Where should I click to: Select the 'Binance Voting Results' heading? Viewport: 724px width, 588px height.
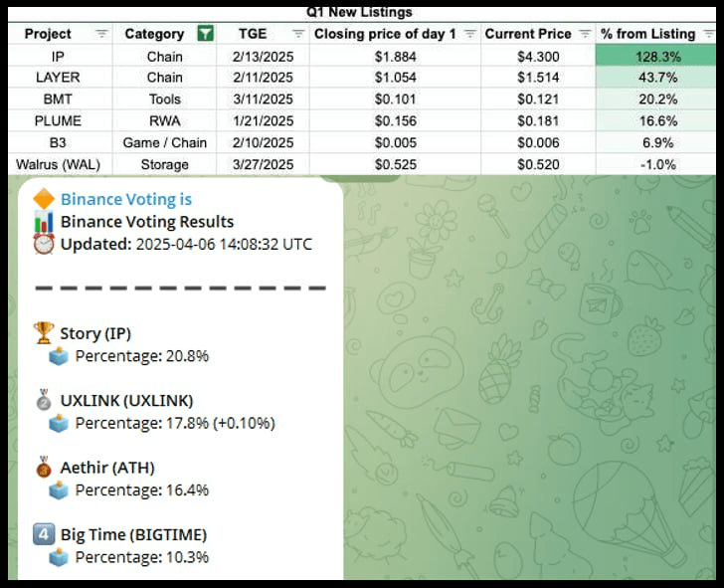pyautogui.click(x=147, y=222)
